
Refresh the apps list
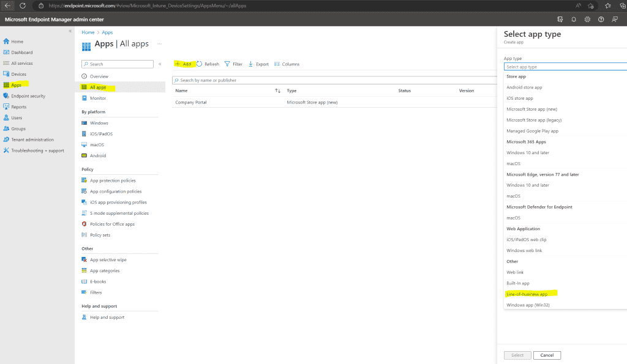[208, 64]
